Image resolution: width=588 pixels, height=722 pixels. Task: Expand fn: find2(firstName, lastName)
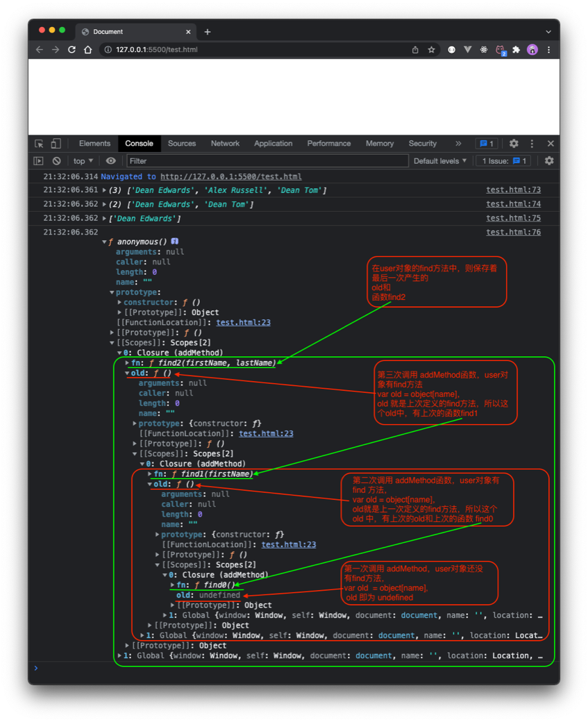pos(128,363)
